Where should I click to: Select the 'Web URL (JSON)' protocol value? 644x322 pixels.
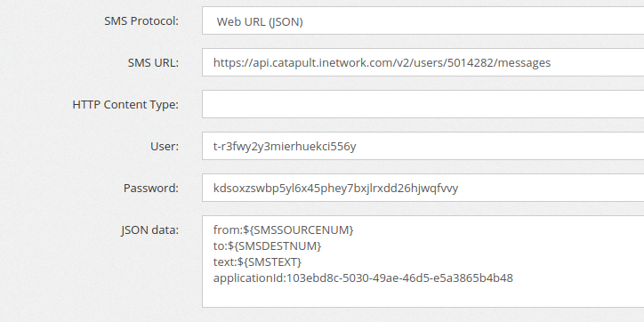pos(260,21)
